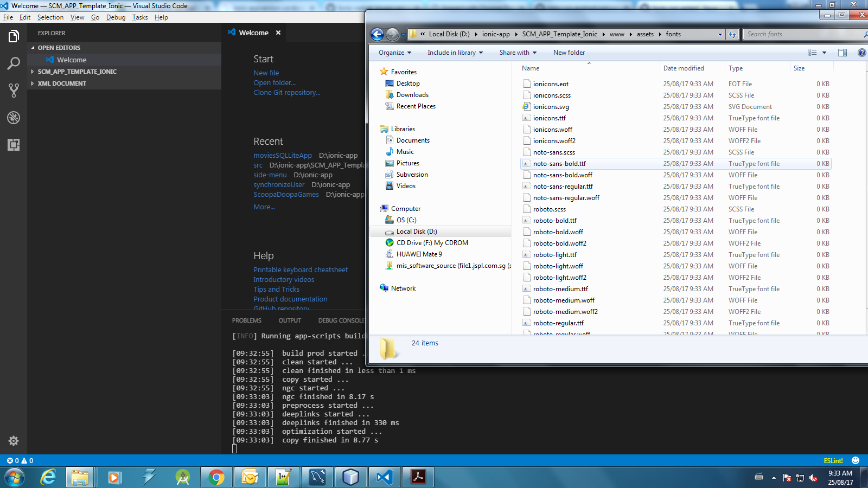Click the ESLint status bar entry
Image resolution: width=868 pixels, height=488 pixels.
pos(833,460)
